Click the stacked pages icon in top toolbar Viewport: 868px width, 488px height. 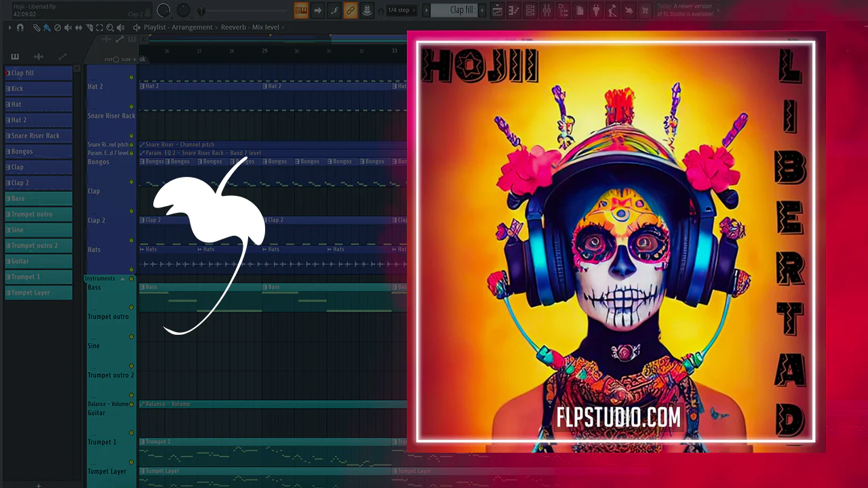[x=580, y=10]
